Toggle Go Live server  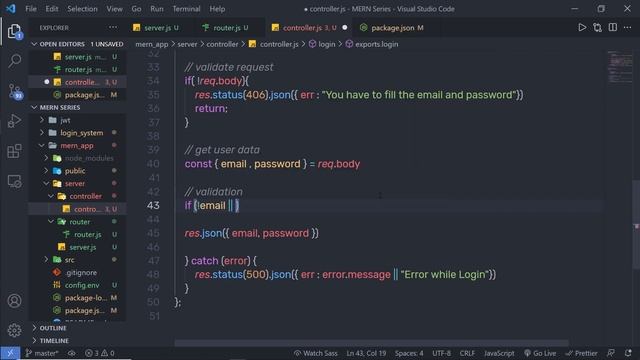[540, 353]
